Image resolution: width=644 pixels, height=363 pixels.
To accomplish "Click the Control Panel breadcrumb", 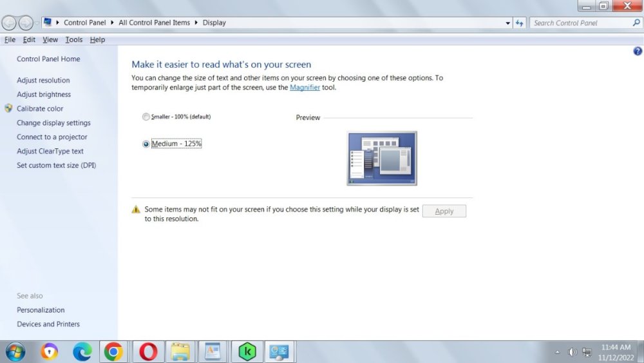I will pos(84,23).
